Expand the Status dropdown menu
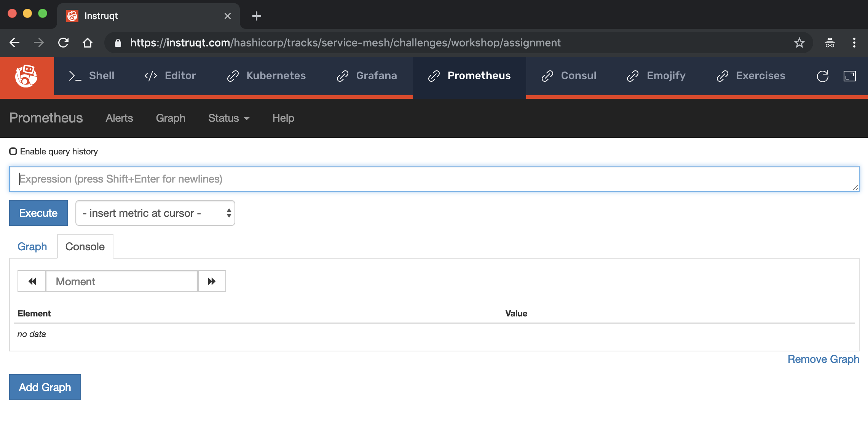 pyautogui.click(x=229, y=118)
